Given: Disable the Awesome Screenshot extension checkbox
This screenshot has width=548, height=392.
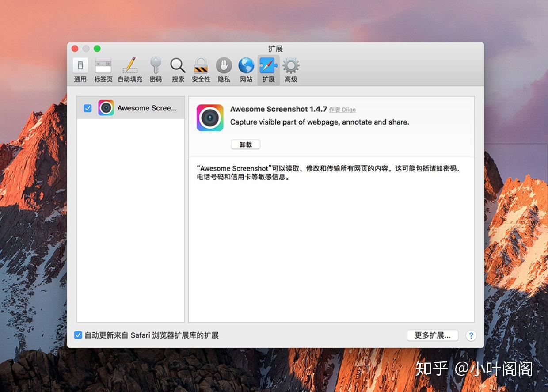Looking at the screenshot, I should pyautogui.click(x=88, y=107).
